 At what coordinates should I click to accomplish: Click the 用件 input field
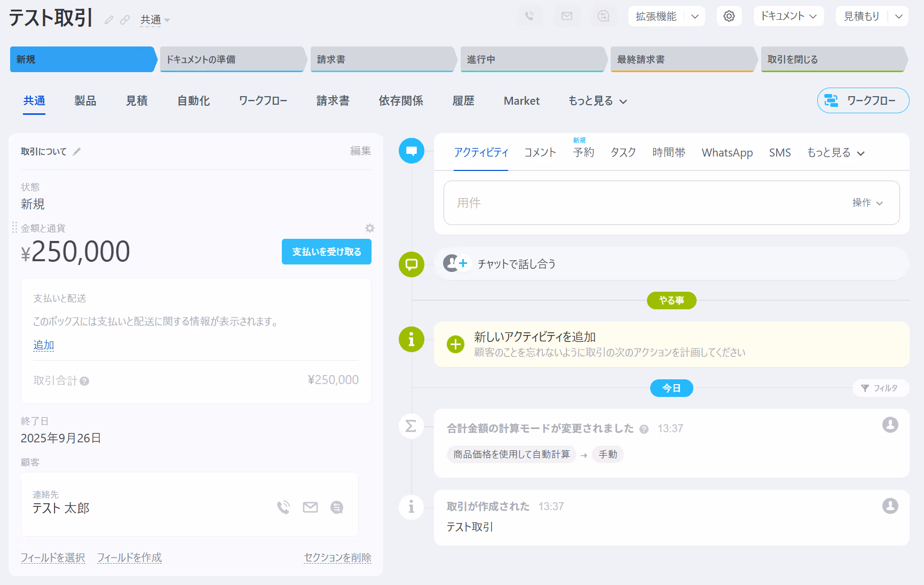click(x=672, y=203)
